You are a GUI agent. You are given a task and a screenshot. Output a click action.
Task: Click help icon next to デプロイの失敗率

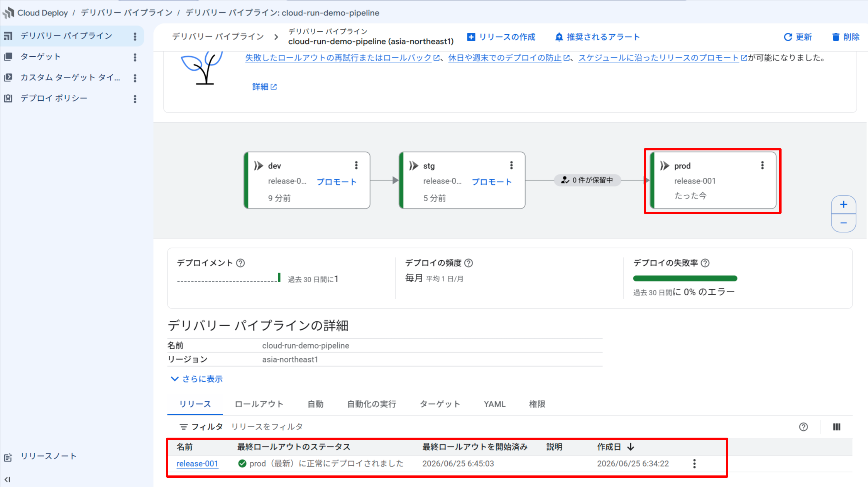pyautogui.click(x=705, y=263)
